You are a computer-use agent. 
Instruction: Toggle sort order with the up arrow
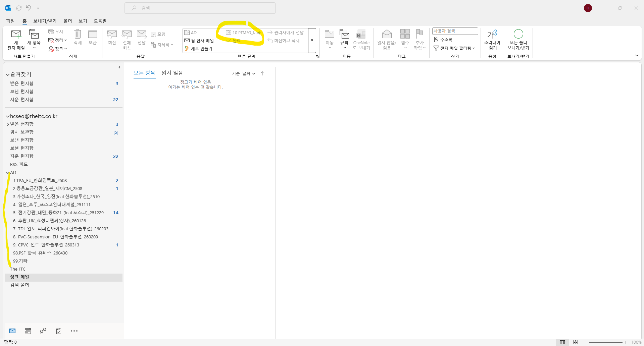[x=262, y=73]
